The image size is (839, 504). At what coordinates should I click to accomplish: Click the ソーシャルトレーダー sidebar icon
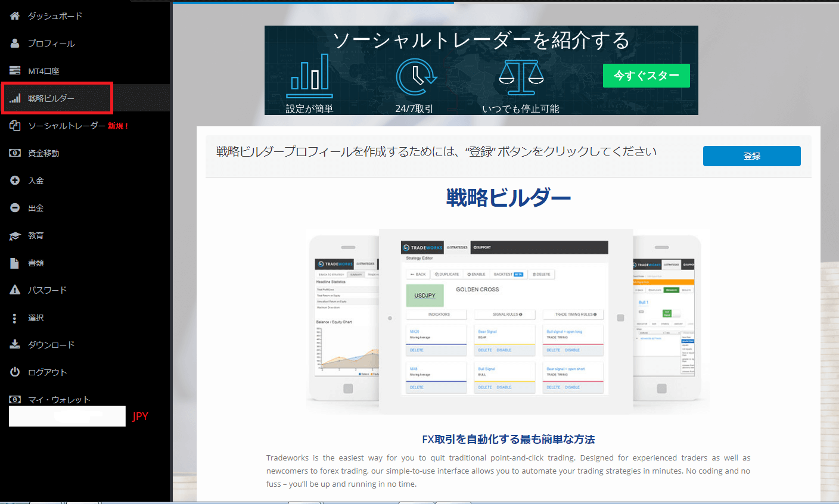click(x=15, y=126)
